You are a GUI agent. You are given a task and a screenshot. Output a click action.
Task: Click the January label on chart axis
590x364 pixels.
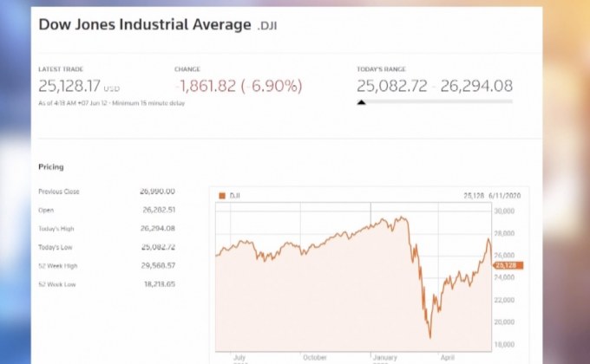pos(387,356)
